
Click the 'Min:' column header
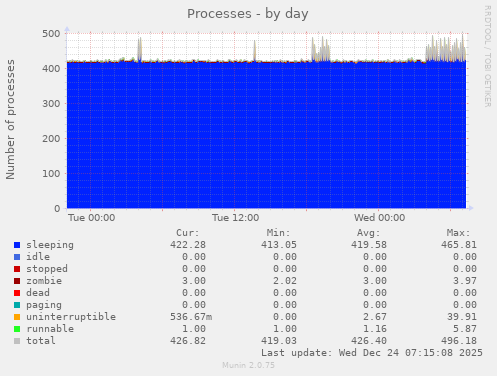point(278,233)
